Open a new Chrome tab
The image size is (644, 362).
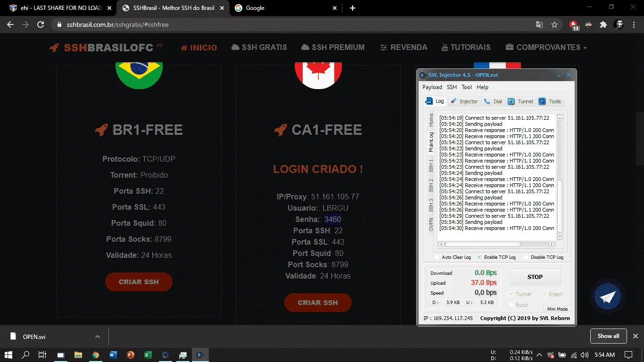coord(353,8)
